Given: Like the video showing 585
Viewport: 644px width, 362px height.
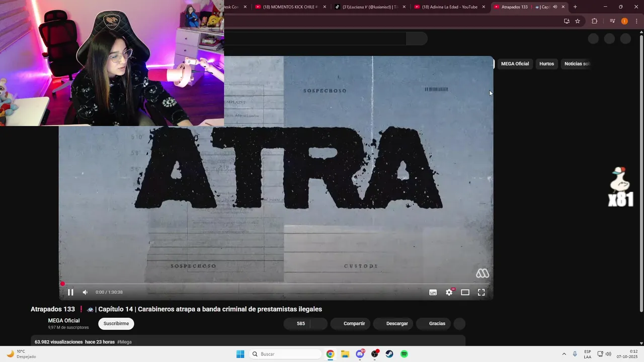Looking at the screenshot, I should click(x=297, y=324).
